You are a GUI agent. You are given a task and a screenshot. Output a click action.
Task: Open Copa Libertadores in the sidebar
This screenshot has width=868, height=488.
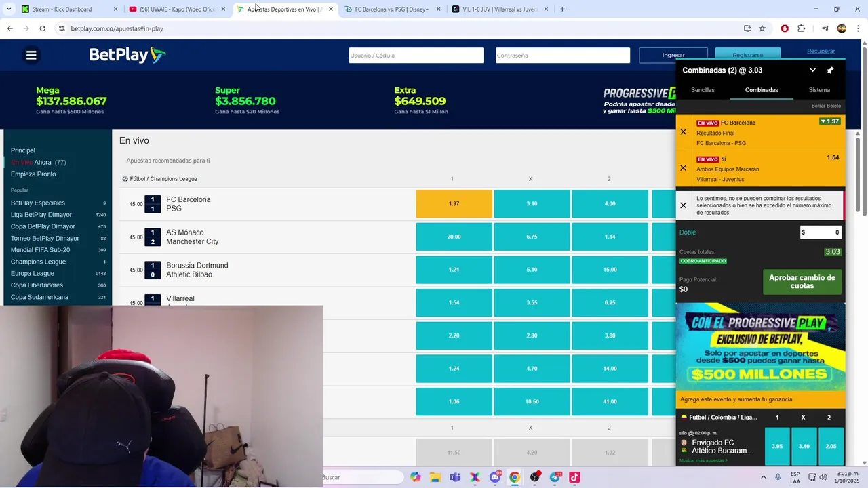click(x=37, y=285)
